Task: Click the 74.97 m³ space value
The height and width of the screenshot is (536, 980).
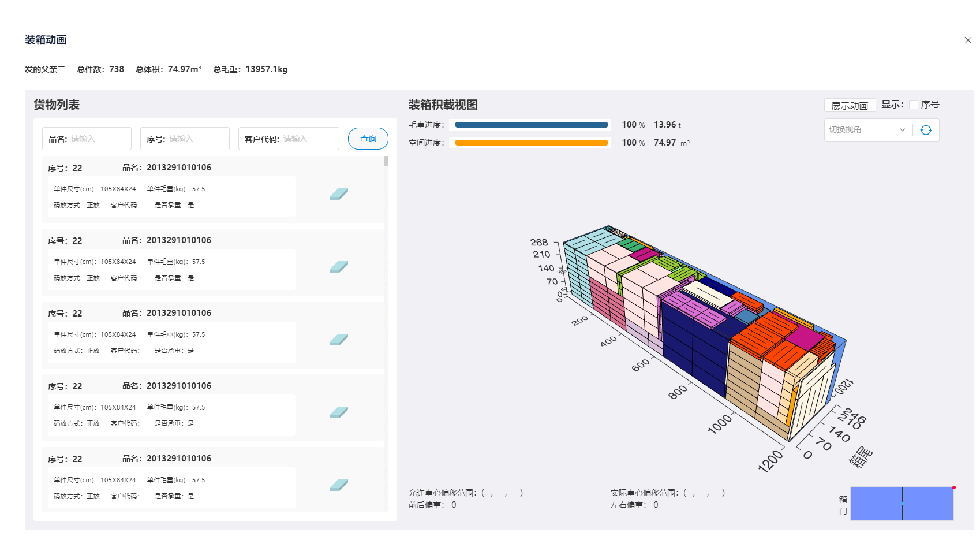Action: tap(671, 143)
